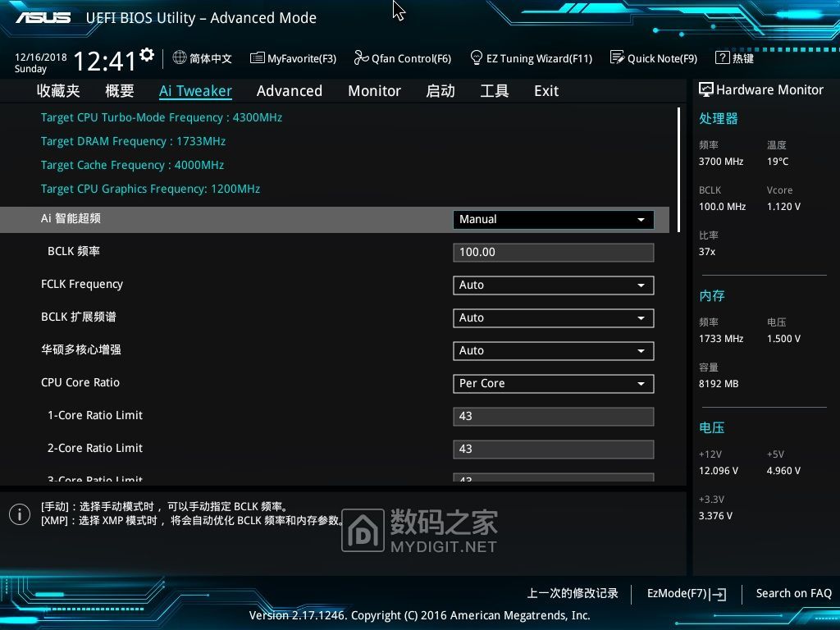The width and height of the screenshot is (840, 630).
Task: Open the Monitor menu tab
Action: click(x=374, y=91)
